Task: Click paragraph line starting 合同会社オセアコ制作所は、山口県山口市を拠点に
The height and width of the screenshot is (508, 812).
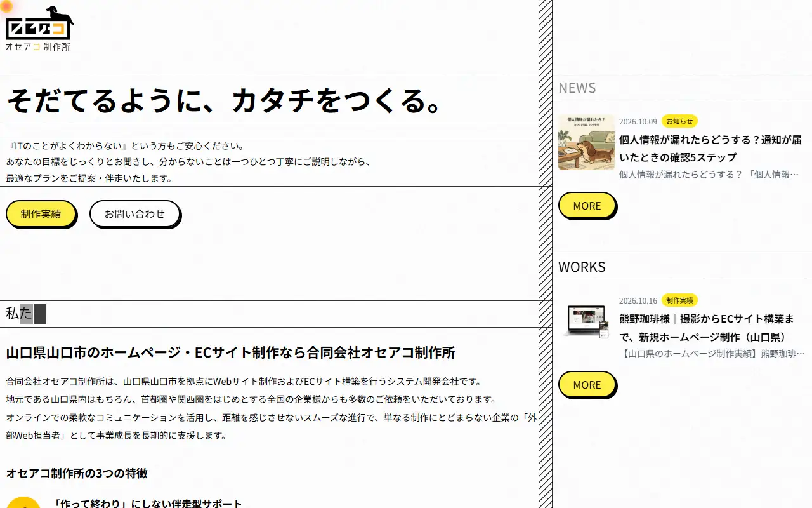Action: (x=244, y=382)
